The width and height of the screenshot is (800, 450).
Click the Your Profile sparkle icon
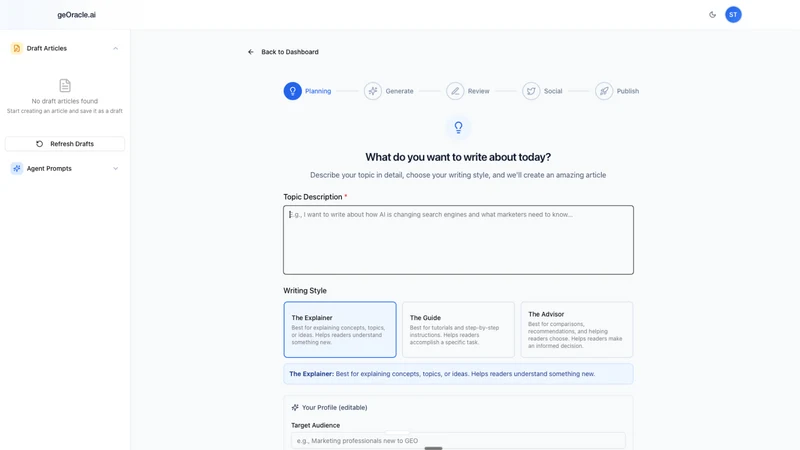[295, 408]
